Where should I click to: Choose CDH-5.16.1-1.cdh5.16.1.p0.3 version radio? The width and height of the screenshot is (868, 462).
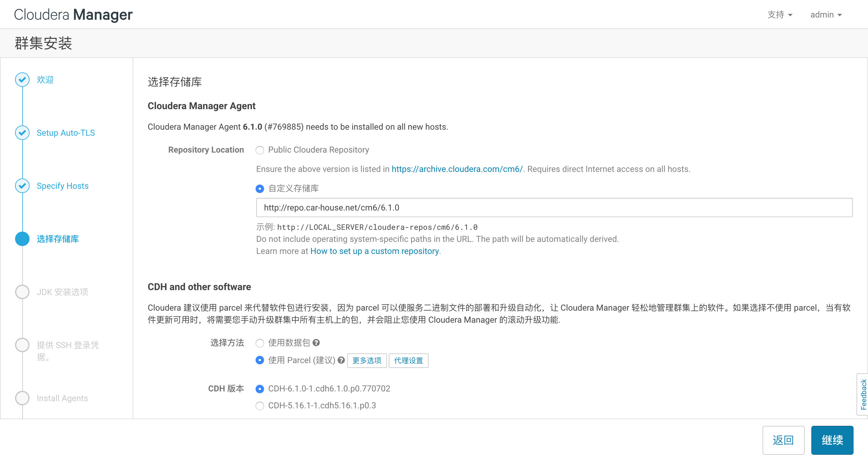click(x=259, y=406)
